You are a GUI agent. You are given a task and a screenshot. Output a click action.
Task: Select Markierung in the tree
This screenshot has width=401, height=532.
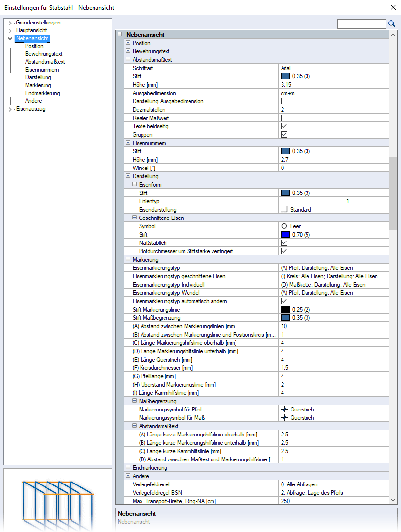38,85
